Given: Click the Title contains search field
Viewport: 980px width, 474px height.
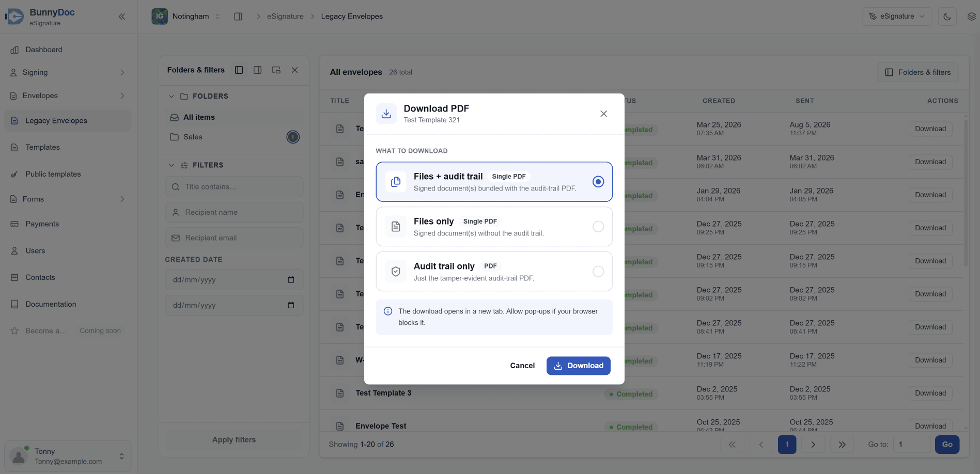Looking at the screenshot, I should click(234, 187).
